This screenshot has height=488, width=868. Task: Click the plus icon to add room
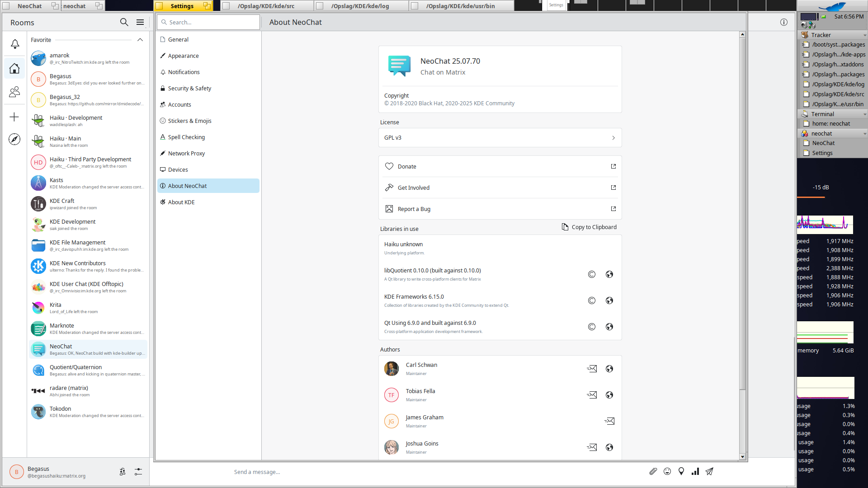14,117
